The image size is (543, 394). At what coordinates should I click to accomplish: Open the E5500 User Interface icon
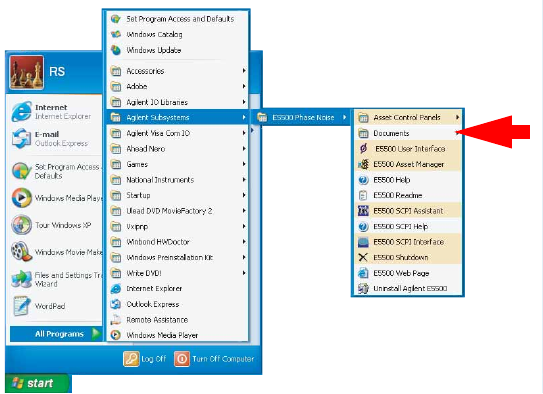point(363,149)
